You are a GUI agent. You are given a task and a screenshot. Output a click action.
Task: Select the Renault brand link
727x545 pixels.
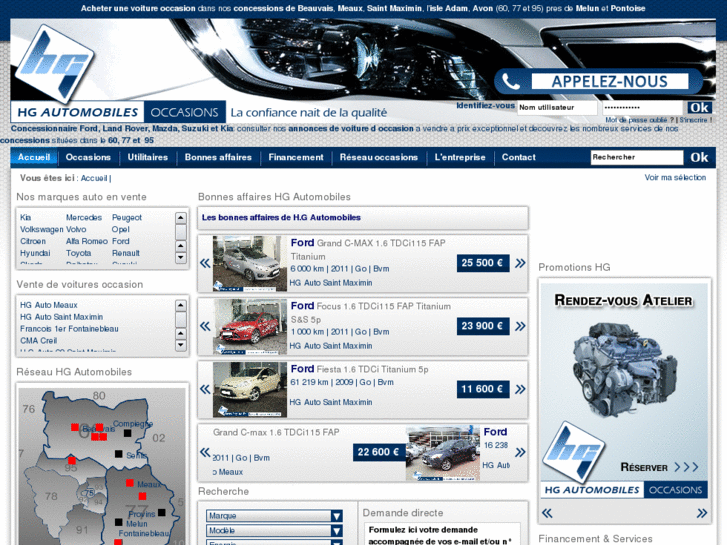pos(126,253)
